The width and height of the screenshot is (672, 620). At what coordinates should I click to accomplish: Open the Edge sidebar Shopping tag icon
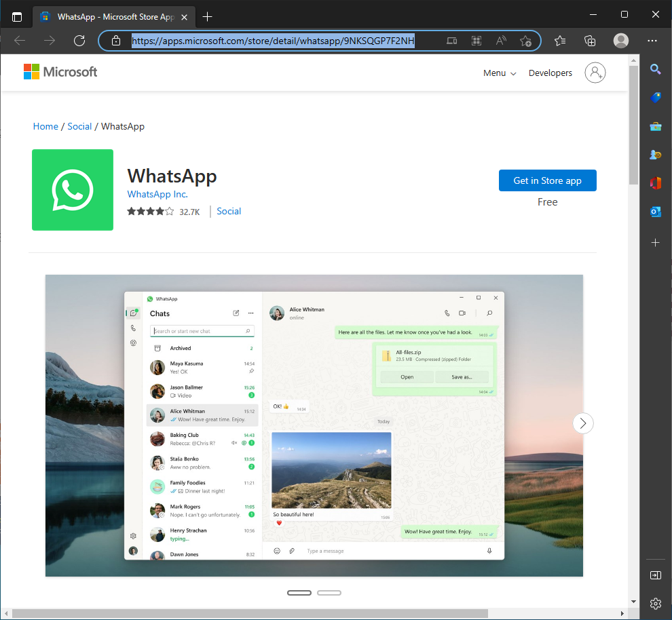point(655,98)
